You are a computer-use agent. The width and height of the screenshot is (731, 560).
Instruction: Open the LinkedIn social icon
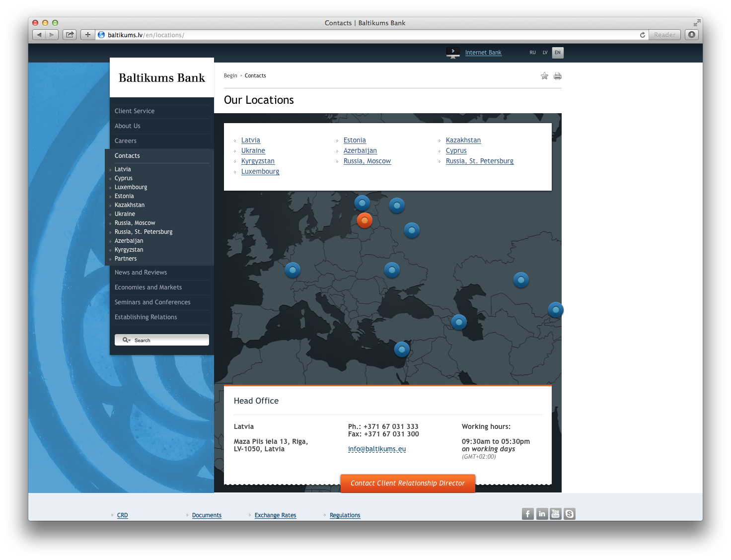[x=542, y=514]
